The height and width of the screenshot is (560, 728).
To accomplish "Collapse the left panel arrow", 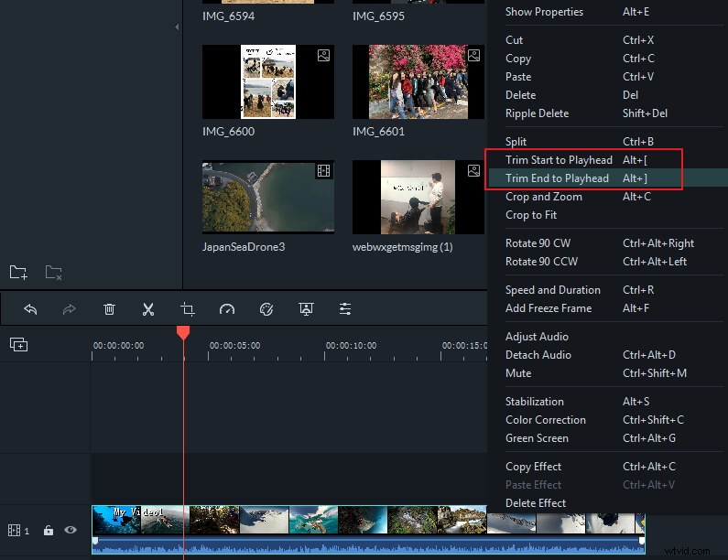I will (177, 27).
